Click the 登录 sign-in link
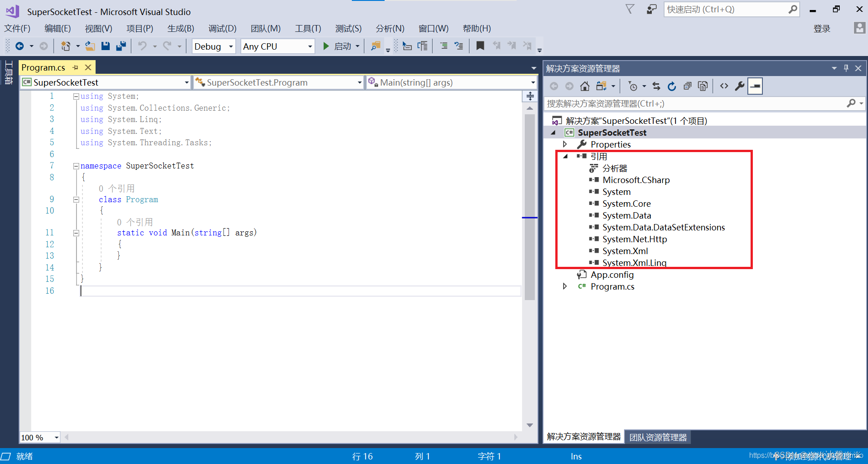The height and width of the screenshot is (464, 868). (x=822, y=28)
